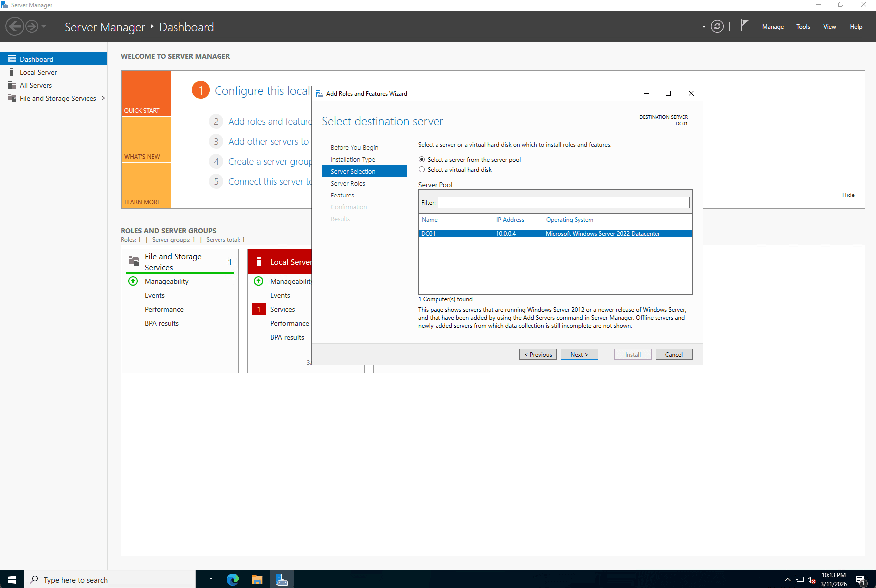Click the green Manageability status icon in File and Storage tile

tap(133, 281)
